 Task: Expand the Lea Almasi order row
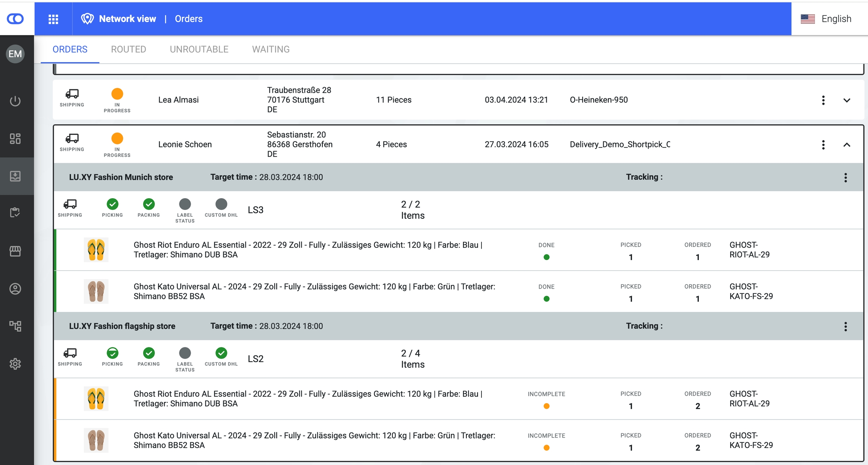tap(847, 100)
